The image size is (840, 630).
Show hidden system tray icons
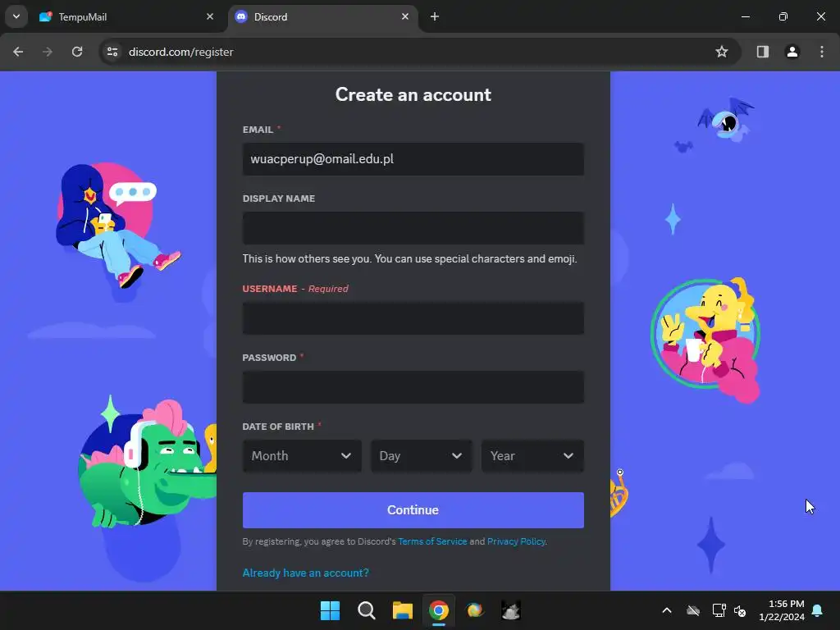667,610
